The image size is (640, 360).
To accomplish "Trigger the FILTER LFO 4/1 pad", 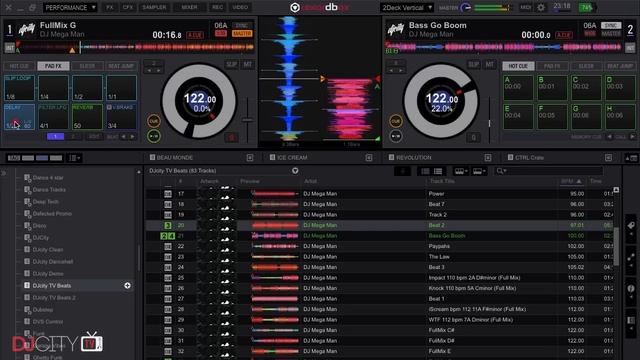I will pyautogui.click(x=53, y=117).
